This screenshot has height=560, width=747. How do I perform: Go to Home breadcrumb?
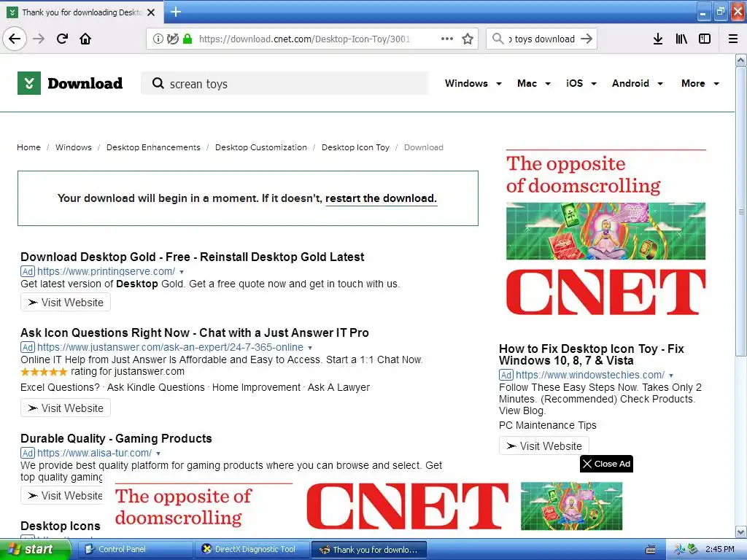(28, 147)
